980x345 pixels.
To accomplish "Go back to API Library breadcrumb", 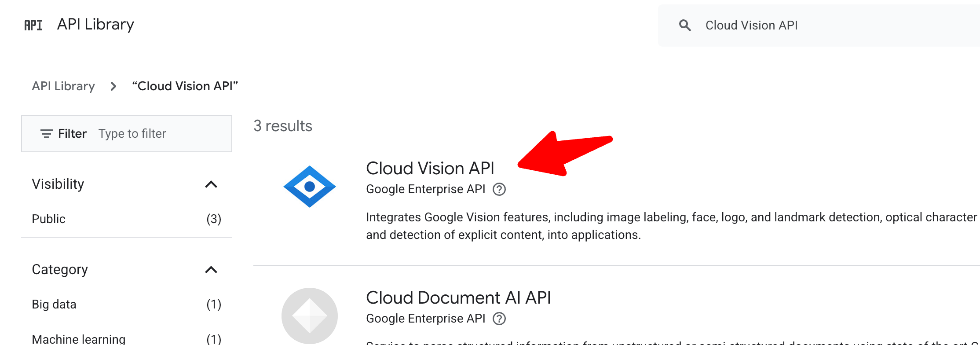I will tap(63, 86).
